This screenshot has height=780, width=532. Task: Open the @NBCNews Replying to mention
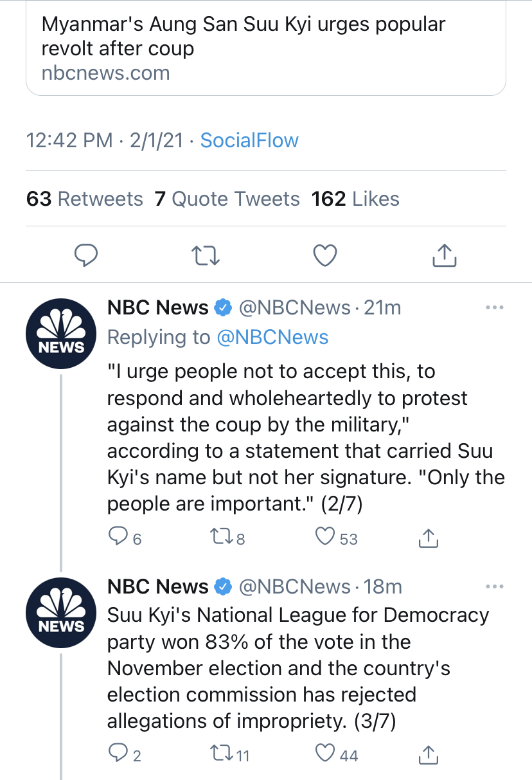272,338
